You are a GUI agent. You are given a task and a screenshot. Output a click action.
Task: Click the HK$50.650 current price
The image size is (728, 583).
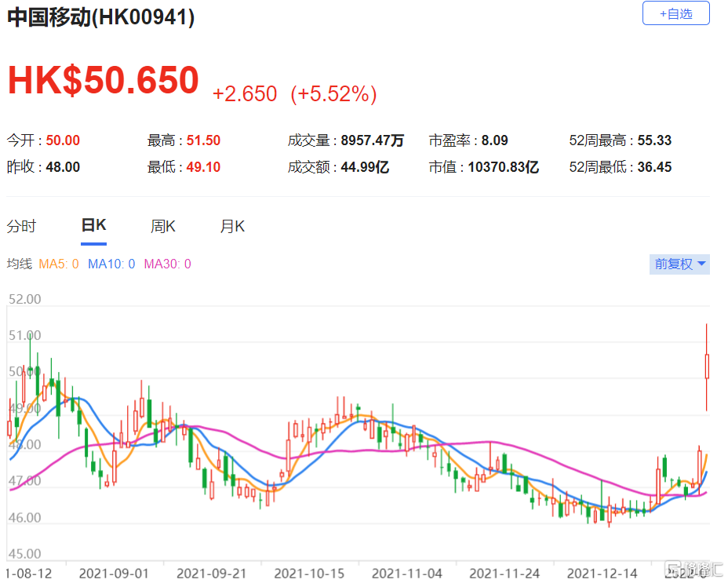click(x=103, y=81)
